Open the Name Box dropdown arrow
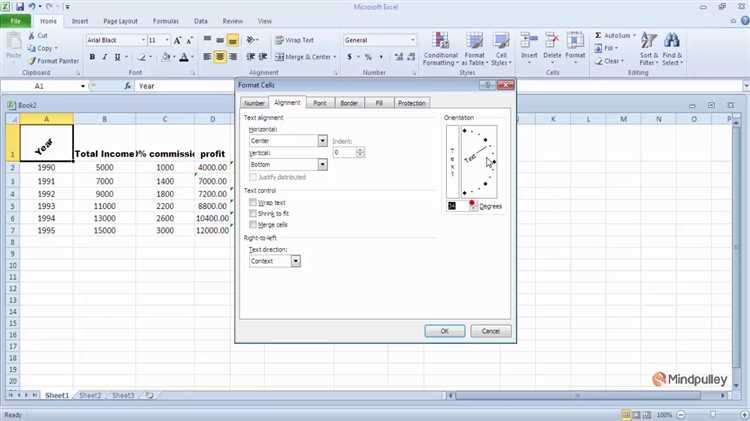The width and height of the screenshot is (750, 421). [83, 86]
